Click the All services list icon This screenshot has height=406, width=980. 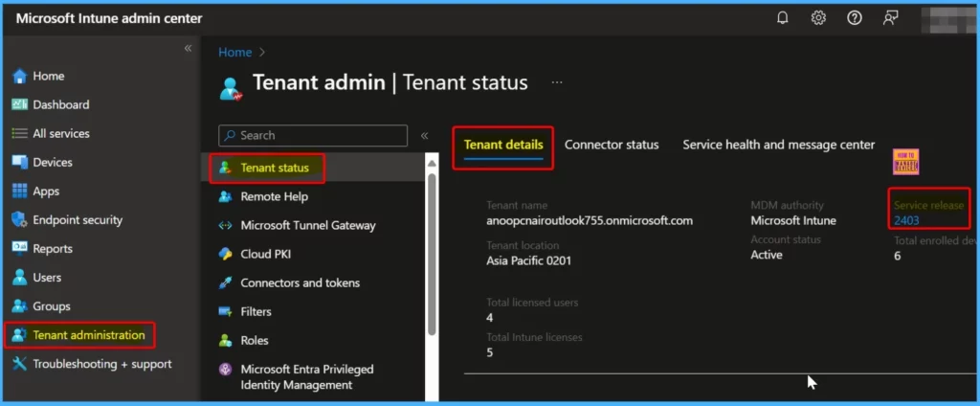(20, 133)
